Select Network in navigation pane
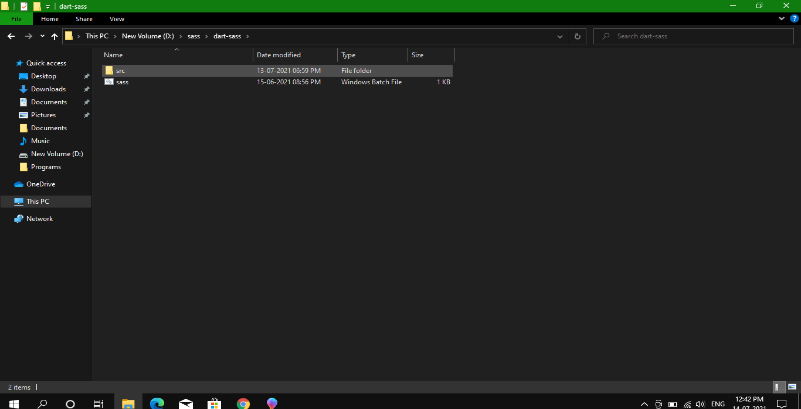801x409 pixels. (39, 219)
